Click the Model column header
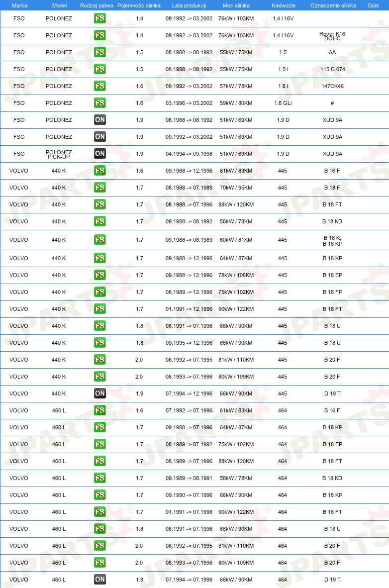This screenshot has height=588, width=389. (x=59, y=5)
